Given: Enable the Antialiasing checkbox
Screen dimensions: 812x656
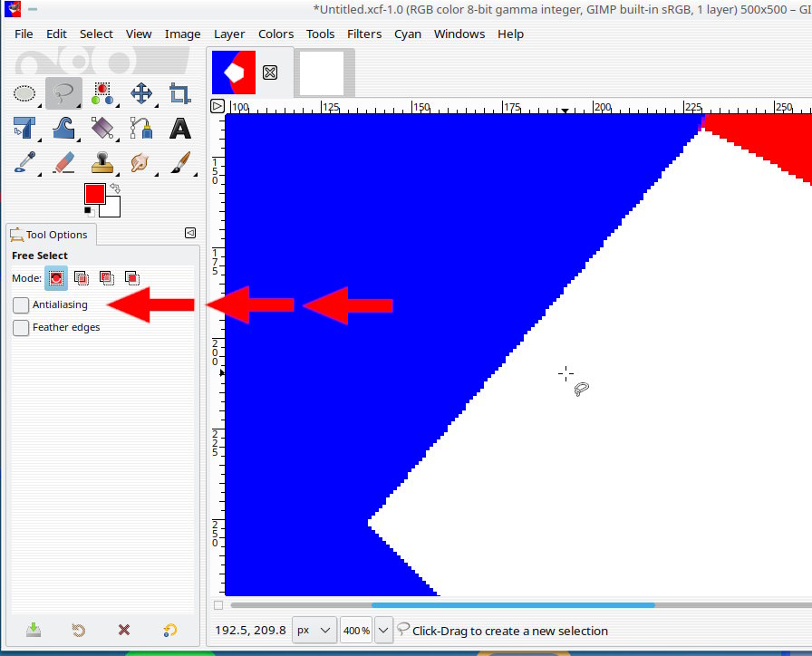Looking at the screenshot, I should click(x=21, y=305).
